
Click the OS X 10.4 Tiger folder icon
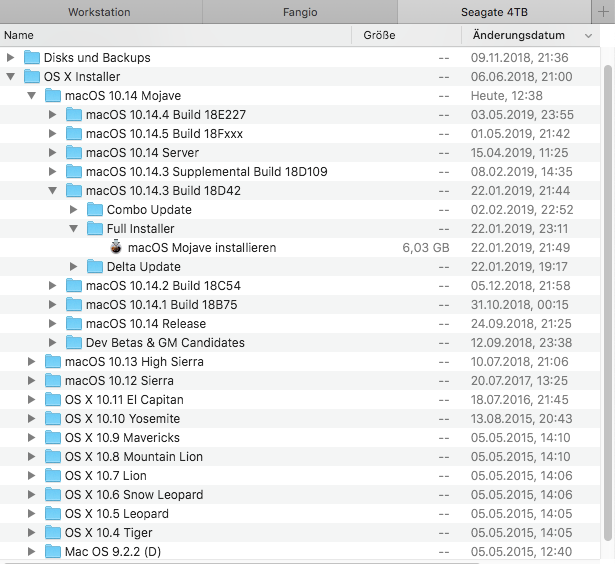click(53, 533)
